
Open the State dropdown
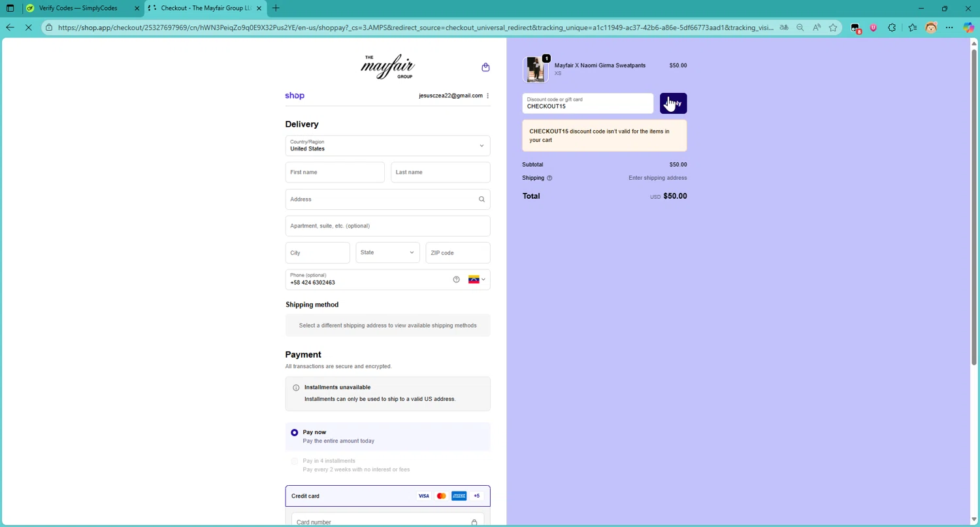387,252
